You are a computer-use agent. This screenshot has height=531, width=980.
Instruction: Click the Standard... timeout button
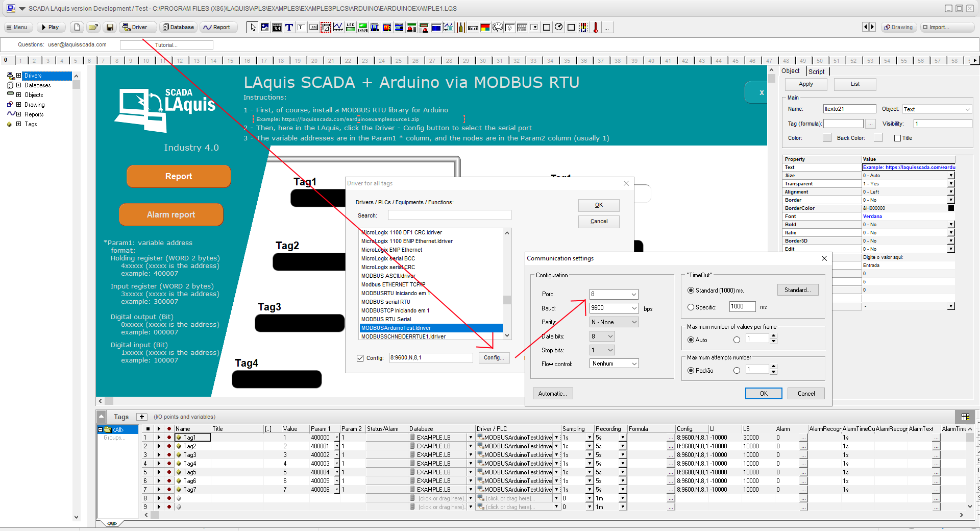coord(798,290)
